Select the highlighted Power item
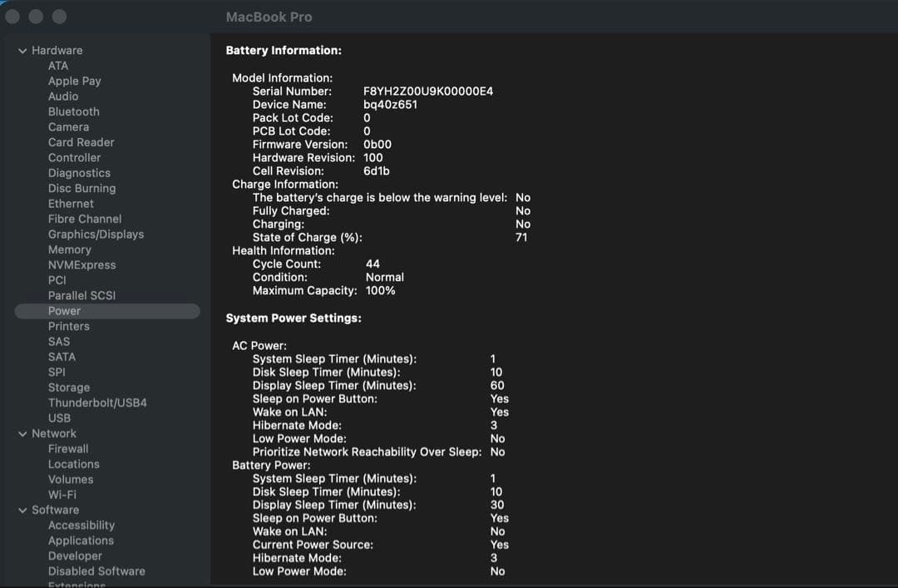The image size is (898, 588). 64,310
